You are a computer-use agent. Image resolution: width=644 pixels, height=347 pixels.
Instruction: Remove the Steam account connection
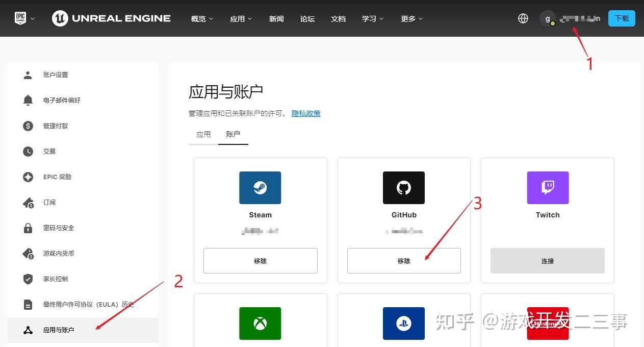pyautogui.click(x=260, y=261)
